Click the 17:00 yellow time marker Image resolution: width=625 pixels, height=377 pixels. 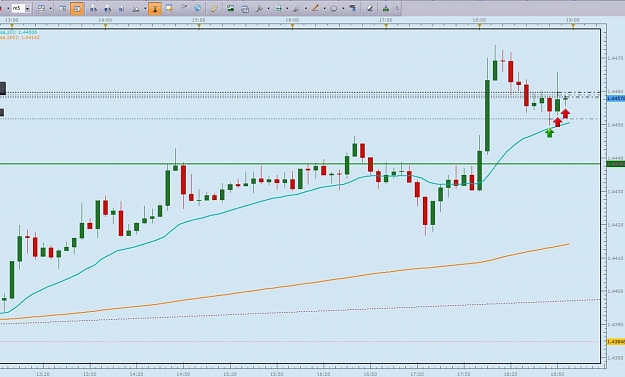pyautogui.click(x=386, y=26)
